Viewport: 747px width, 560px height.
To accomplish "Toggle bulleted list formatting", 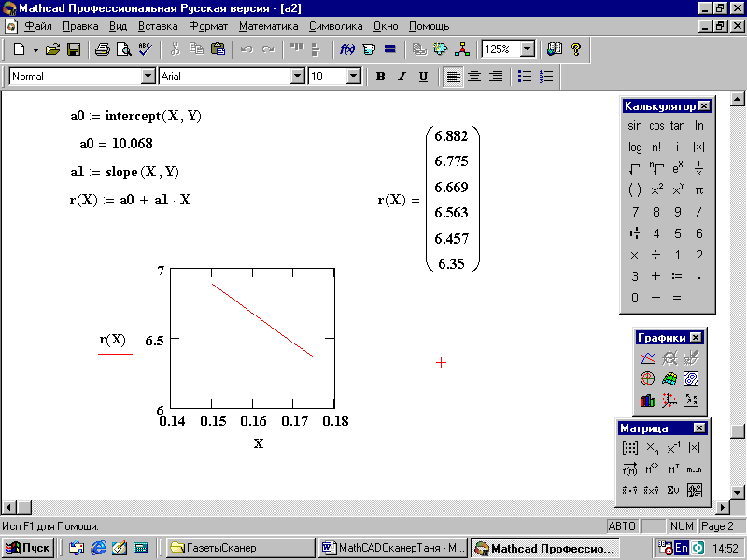I will [x=525, y=77].
